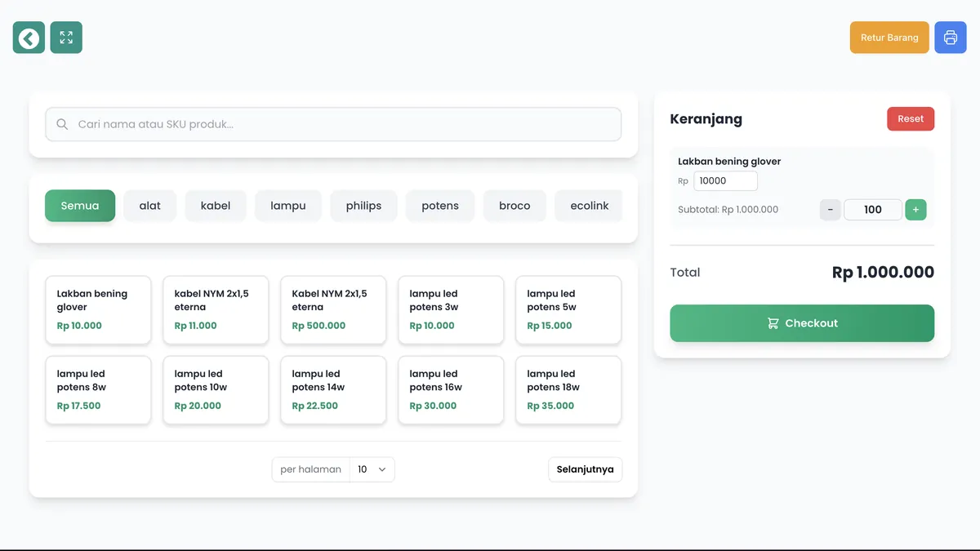
Task: Filter by potens category
Action: tap(440, 206)
